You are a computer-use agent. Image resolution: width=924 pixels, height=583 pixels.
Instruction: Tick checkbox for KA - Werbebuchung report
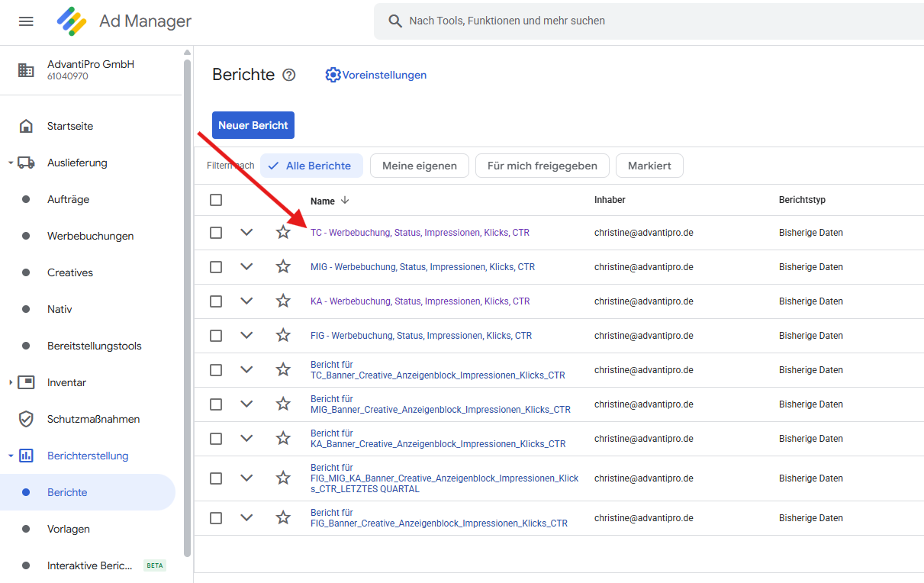[216, 301]
